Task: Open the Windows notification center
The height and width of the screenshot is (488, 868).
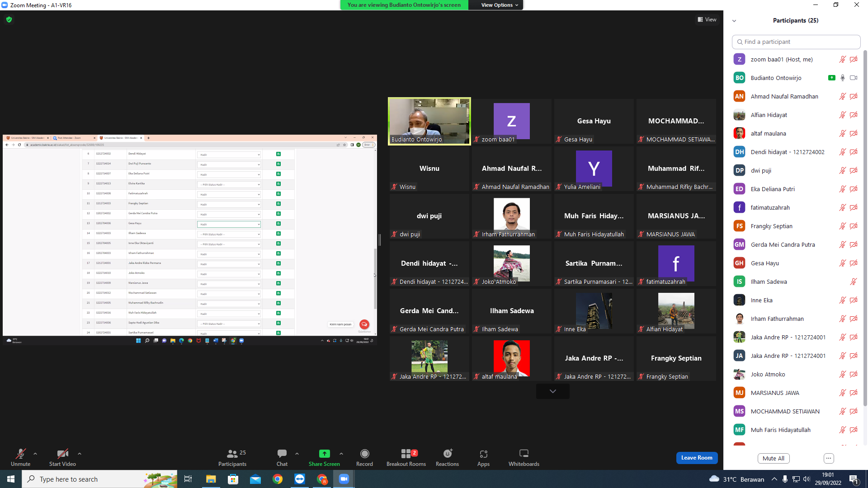Action: [x=854, y=479]
